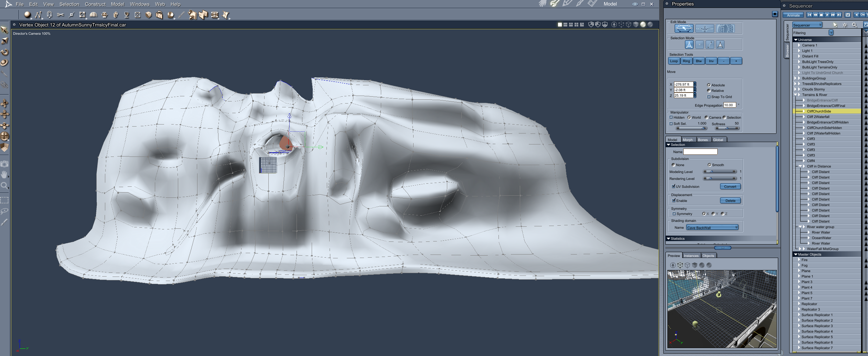Screen dimensions: 868x356
Task: Toggle the Soft Sel. checkbox
Action: tap(671, 123)
